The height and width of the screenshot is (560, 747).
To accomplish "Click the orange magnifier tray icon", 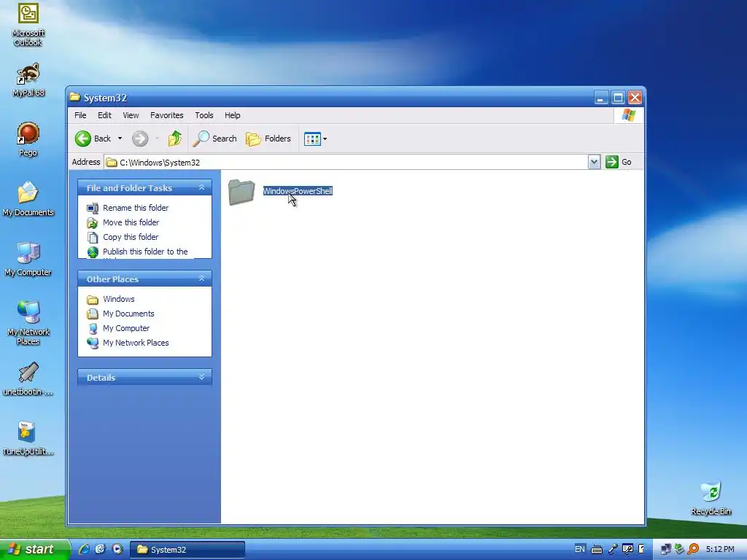I will [x=693, y=549].
